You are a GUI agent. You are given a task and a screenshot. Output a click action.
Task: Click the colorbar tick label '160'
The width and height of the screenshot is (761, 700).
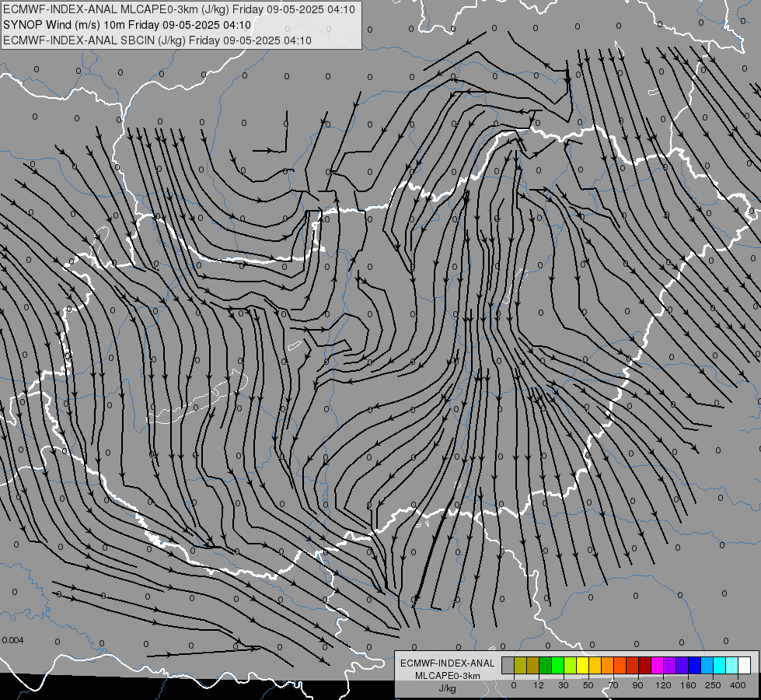688,685
